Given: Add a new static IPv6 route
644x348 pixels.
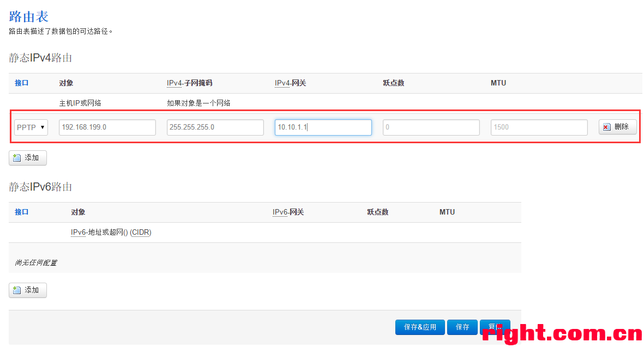Looking at the screenshot, I should [27, 290].
